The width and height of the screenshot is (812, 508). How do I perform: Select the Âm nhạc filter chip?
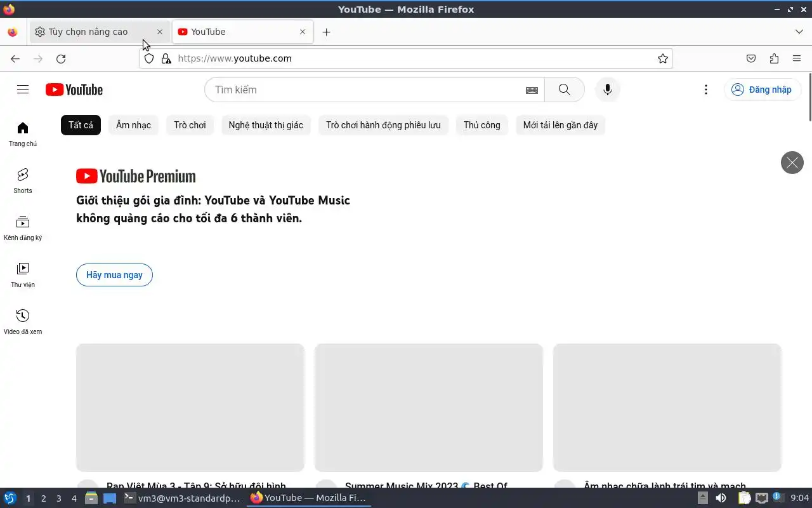click(133, 125)
